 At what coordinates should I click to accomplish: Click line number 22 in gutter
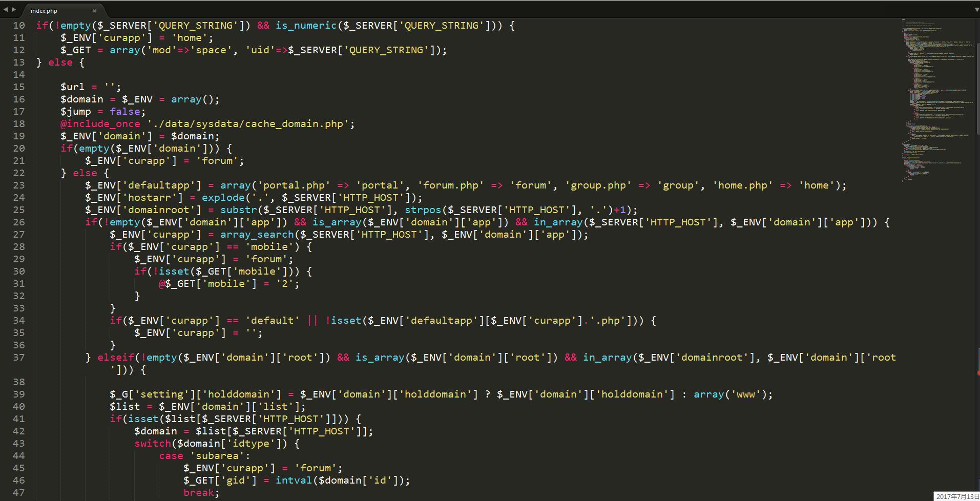[x=19, y=173]
